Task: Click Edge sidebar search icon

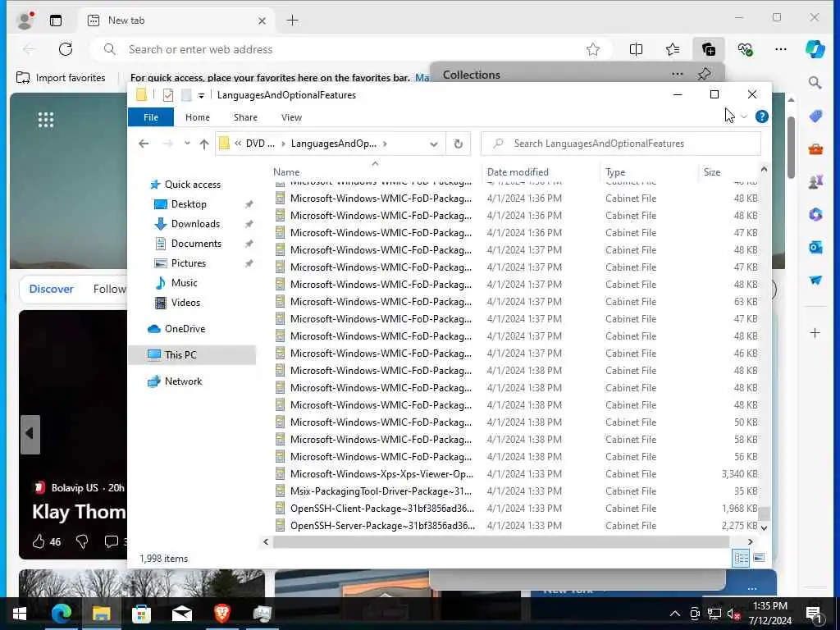Action: [x=815, y=83]
